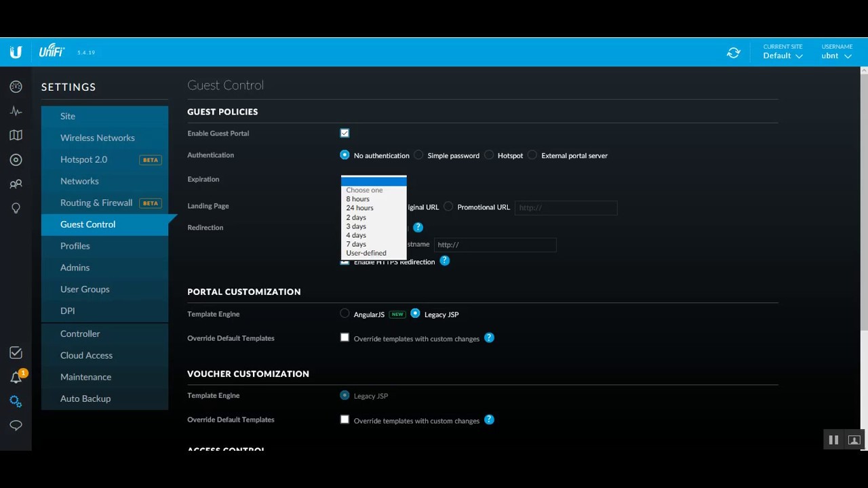Select AngularJS template engine
The width and height of the screenshot is (868, 488).
point(344,314)
